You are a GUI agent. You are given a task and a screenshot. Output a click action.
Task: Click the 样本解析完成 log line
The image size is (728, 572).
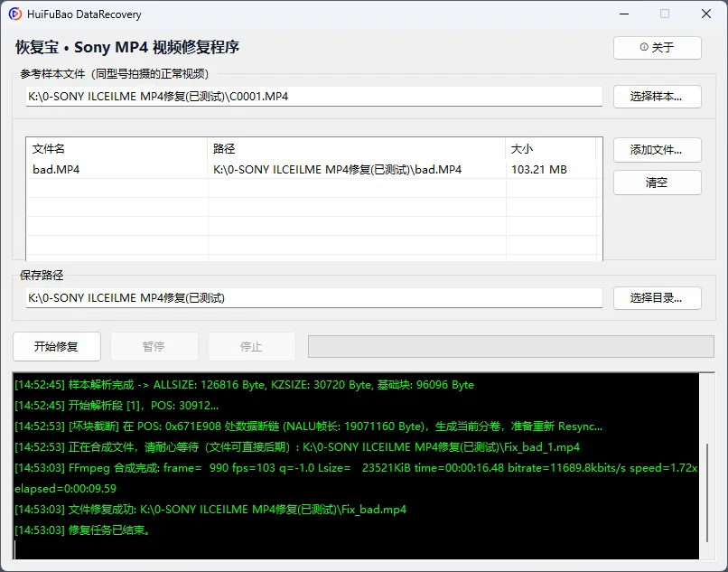point(244,385)
